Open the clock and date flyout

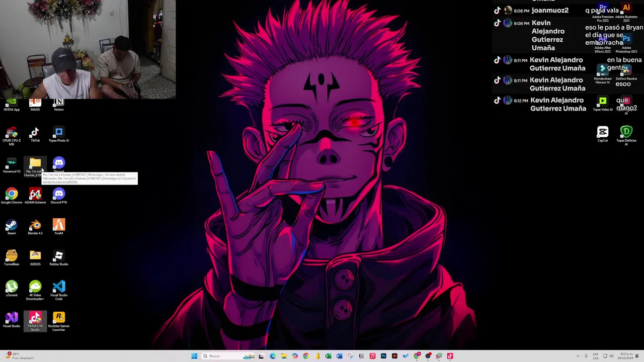(x=626, y=356)
